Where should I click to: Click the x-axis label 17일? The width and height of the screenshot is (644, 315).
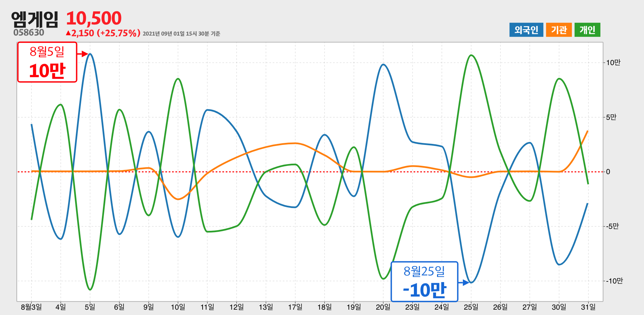[x=295, y=307]
